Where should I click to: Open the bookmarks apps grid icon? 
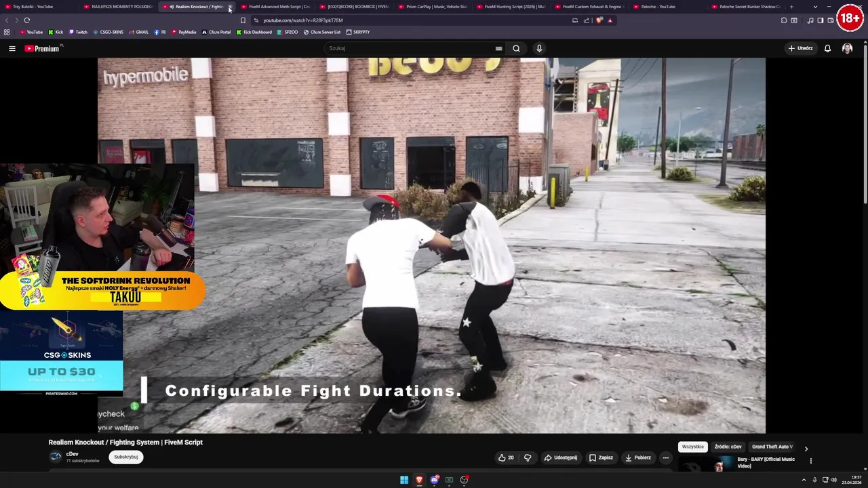7,32
